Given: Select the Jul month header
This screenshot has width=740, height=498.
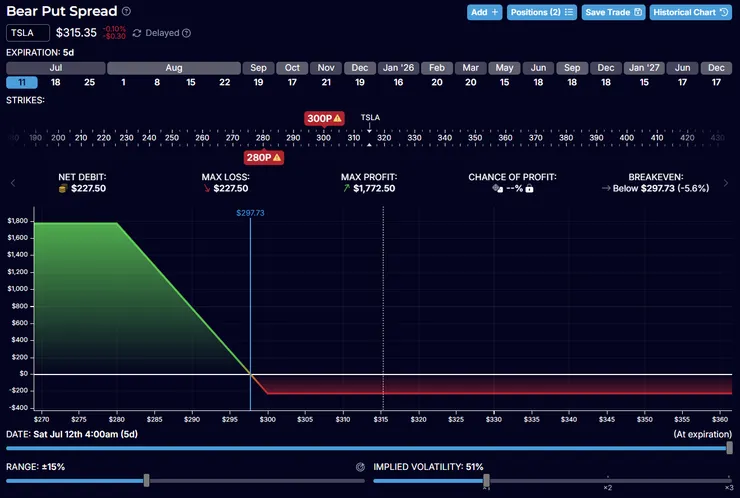Looking at the screenshot, I should (56, 68).
